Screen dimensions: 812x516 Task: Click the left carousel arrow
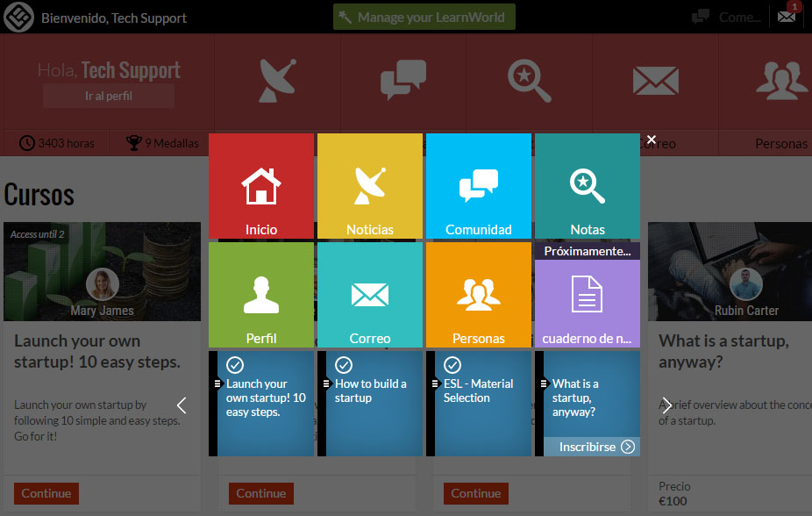tap(182, 405)
